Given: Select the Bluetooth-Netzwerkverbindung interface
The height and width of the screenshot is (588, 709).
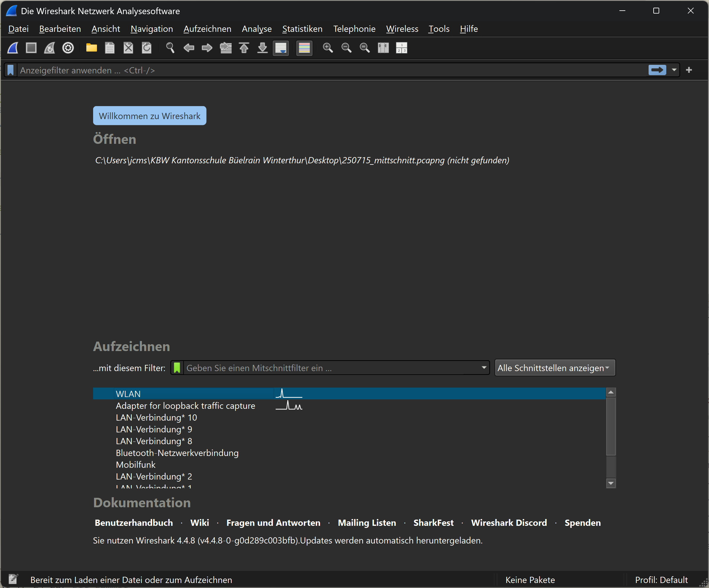Looking at the screenshot, I should [x=177, y=453].
